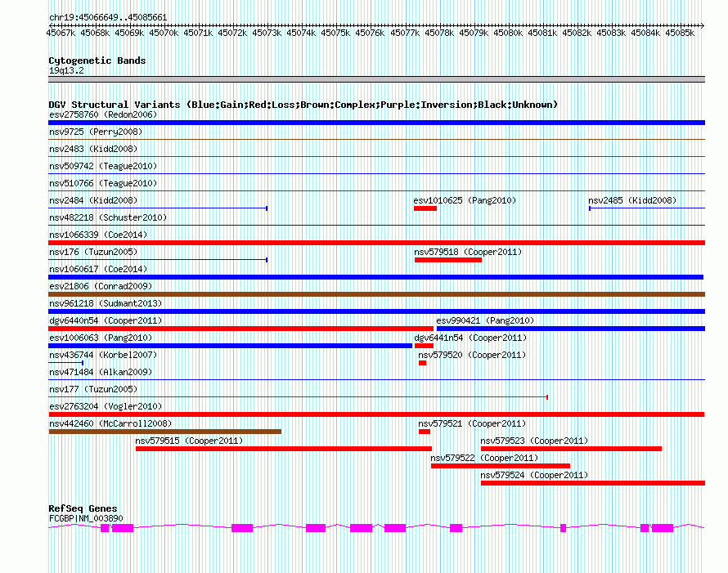The image size is (728, 573).
Task: Click the 45072k ruler tick label
Action: pyautogui.click(x=232, y=33)
